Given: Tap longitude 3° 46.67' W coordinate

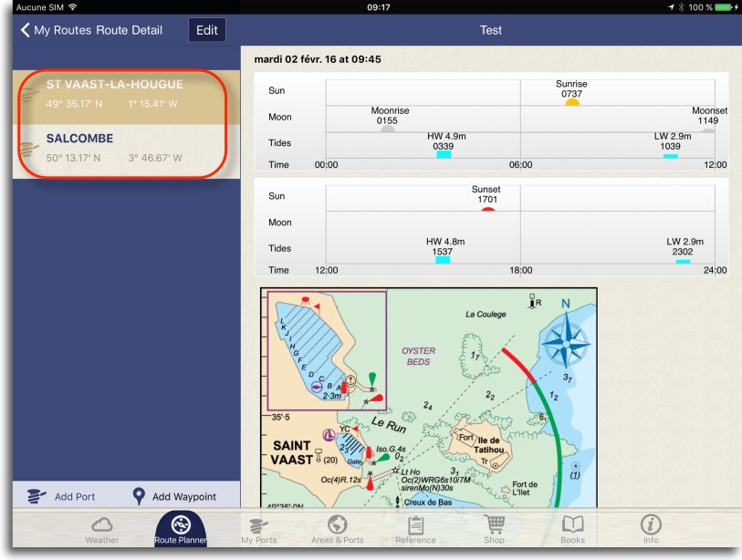Looking at the screenshot, I should (155, 158).
